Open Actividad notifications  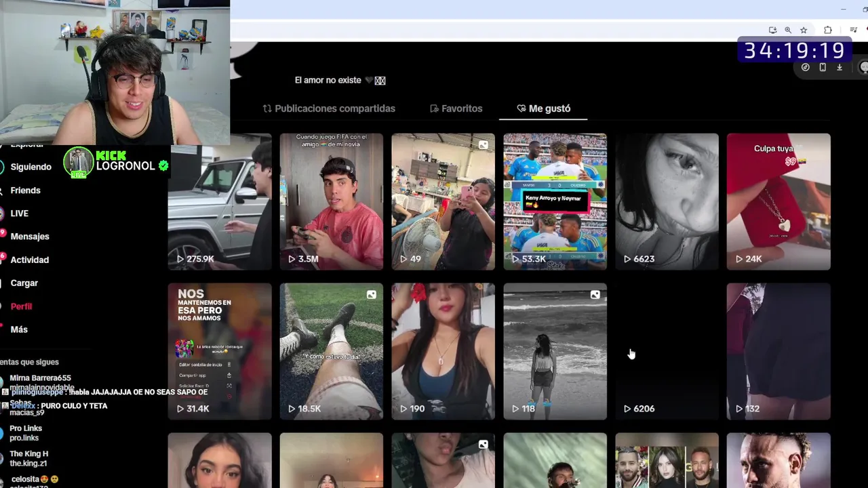[29, 260]
